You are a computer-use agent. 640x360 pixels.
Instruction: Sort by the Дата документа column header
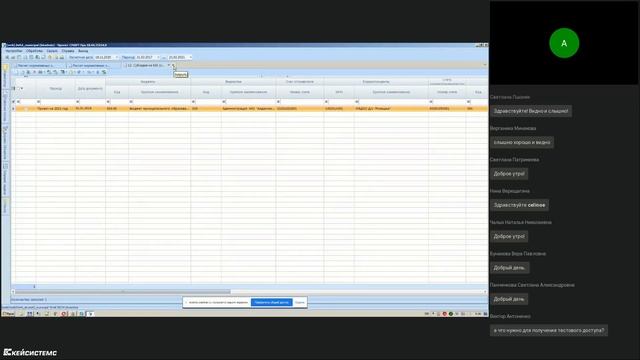pos(90,88)
